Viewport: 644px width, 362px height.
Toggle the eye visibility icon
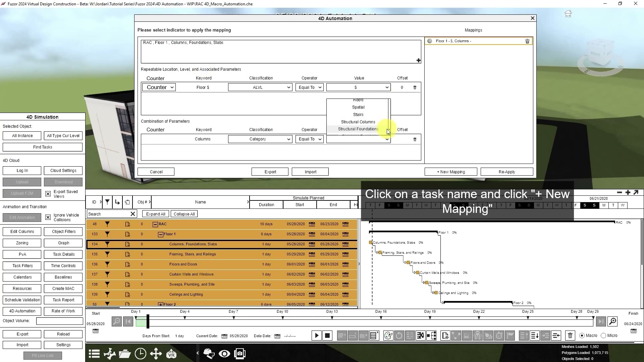[224, 354]
